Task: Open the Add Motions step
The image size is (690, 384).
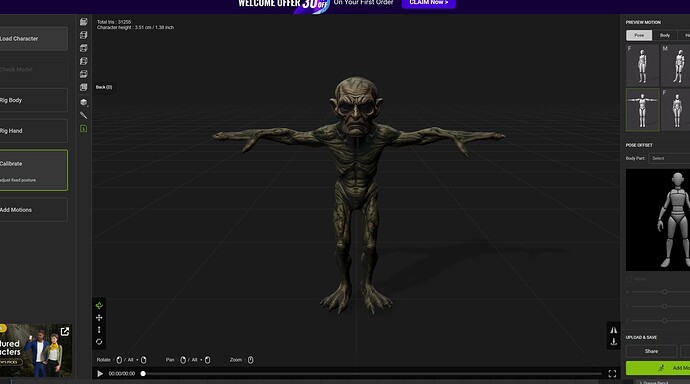Action: [x=33, y=210]
